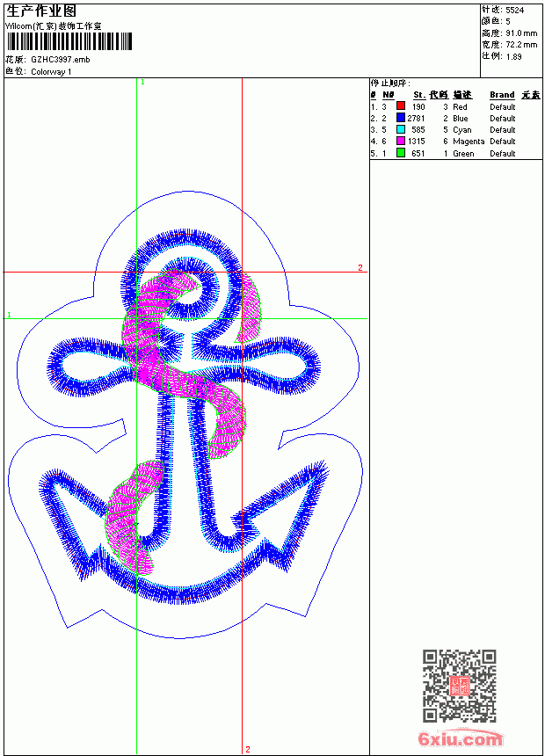
Task: Click the GZHC3997.emb file name
Action: (x=61, y=60)
